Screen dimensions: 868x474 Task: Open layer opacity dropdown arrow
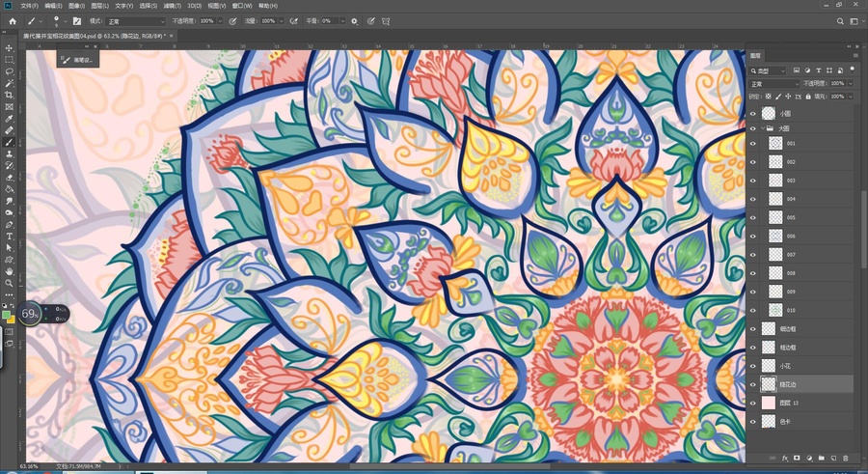pos(850,84)
